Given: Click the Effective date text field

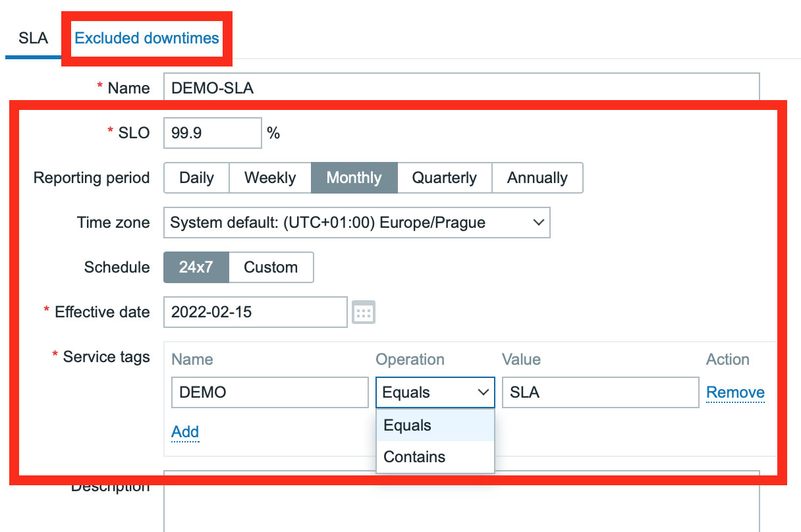Looking at the screenshot, I should tap(255, 312).
